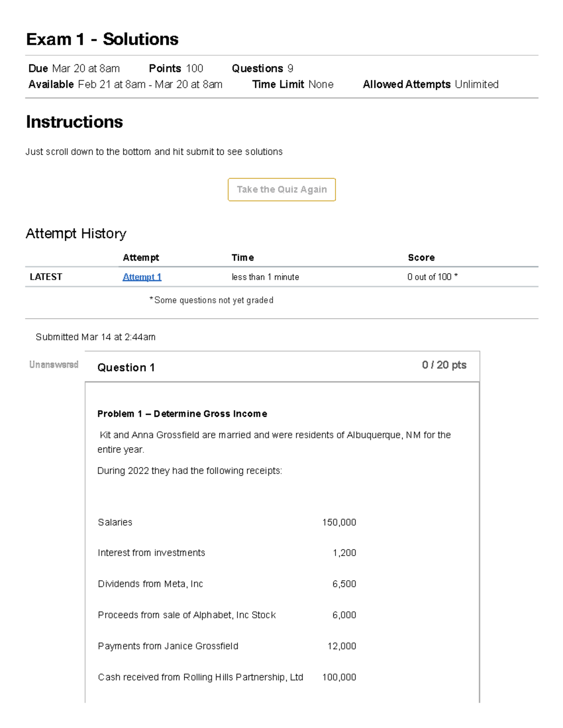Click the Submitted Mar 14 timestamp
The image size is (563, 728).
click(x=95, y=337)
